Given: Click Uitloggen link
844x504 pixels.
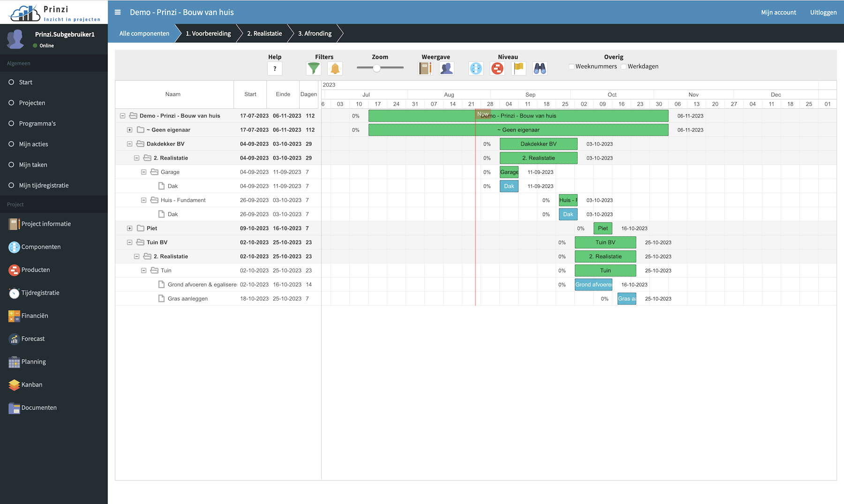Looking at the screenshot, I should coord(823,12).
